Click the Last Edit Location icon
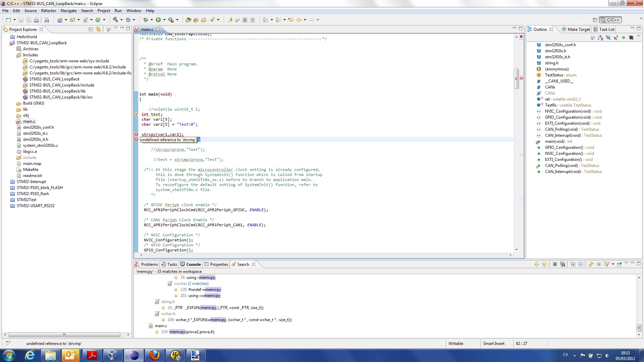The image size is (644, 362). pos(291,20)
